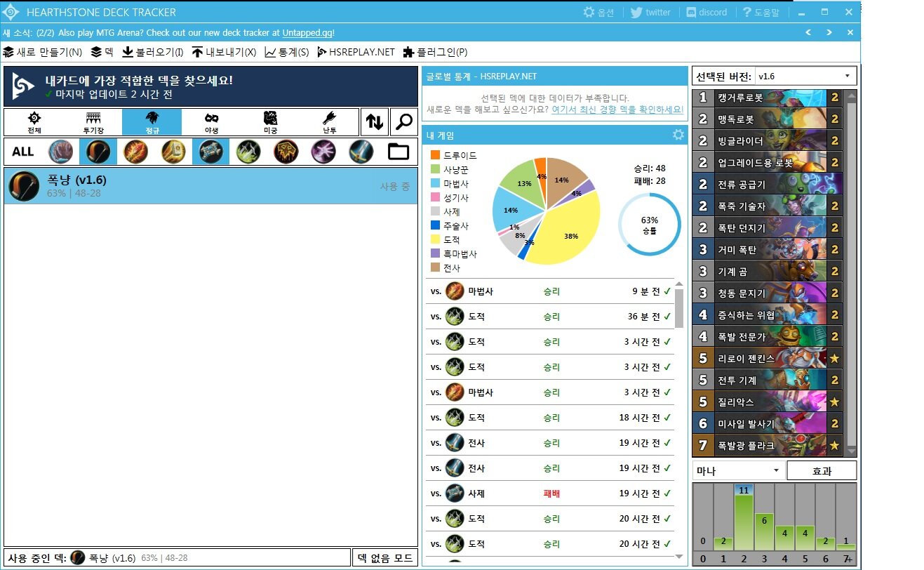The image size is (924, 570).
Task: Click the star on 질리악스 card
Action: [x=835, y=402]
